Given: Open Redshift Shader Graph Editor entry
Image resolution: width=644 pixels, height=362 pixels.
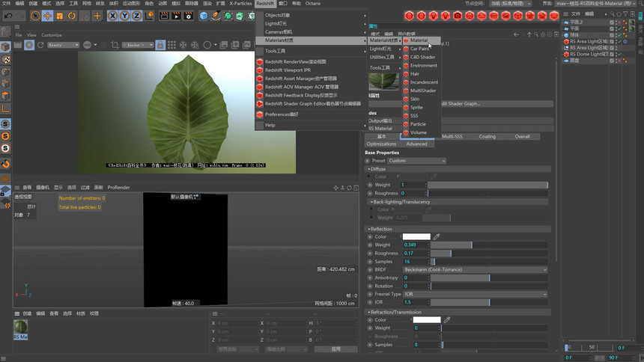Looking at the screenshot, I should coord(312,103).
